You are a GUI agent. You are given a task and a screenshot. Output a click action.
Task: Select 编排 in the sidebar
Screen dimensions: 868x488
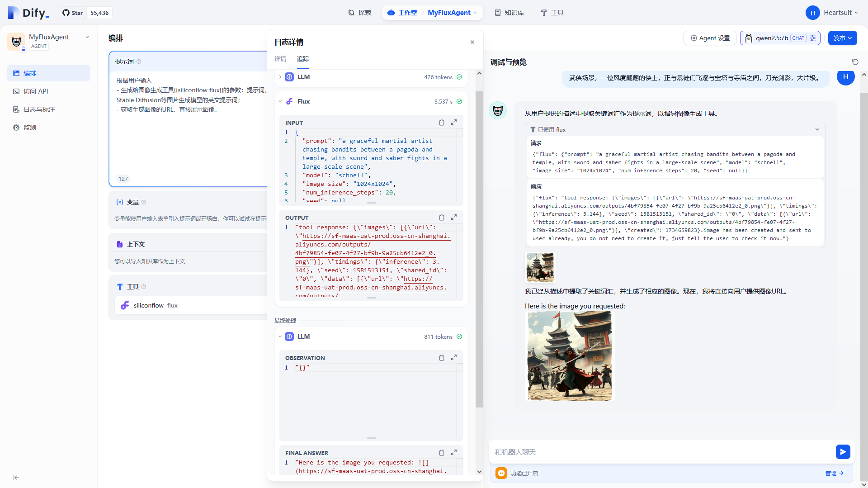[48, 73]
